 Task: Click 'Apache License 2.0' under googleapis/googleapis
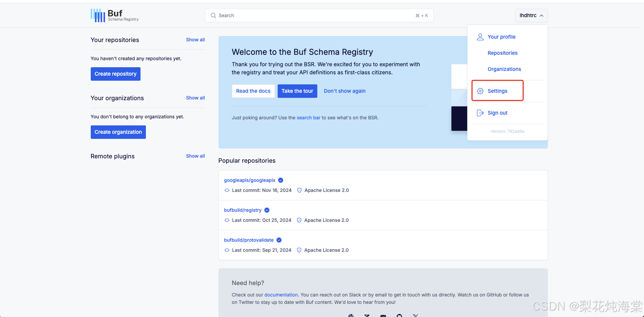tap(327, 190)
